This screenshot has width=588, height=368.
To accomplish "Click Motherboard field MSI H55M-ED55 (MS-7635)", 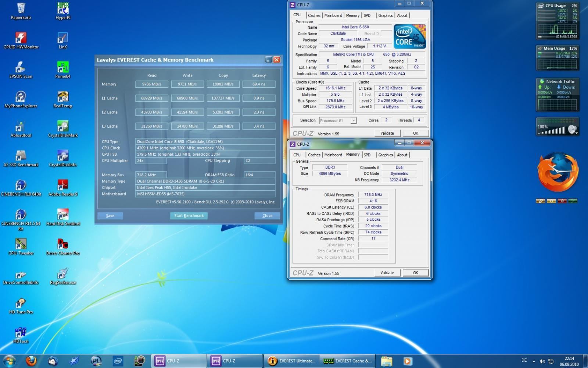I will 205,194.
